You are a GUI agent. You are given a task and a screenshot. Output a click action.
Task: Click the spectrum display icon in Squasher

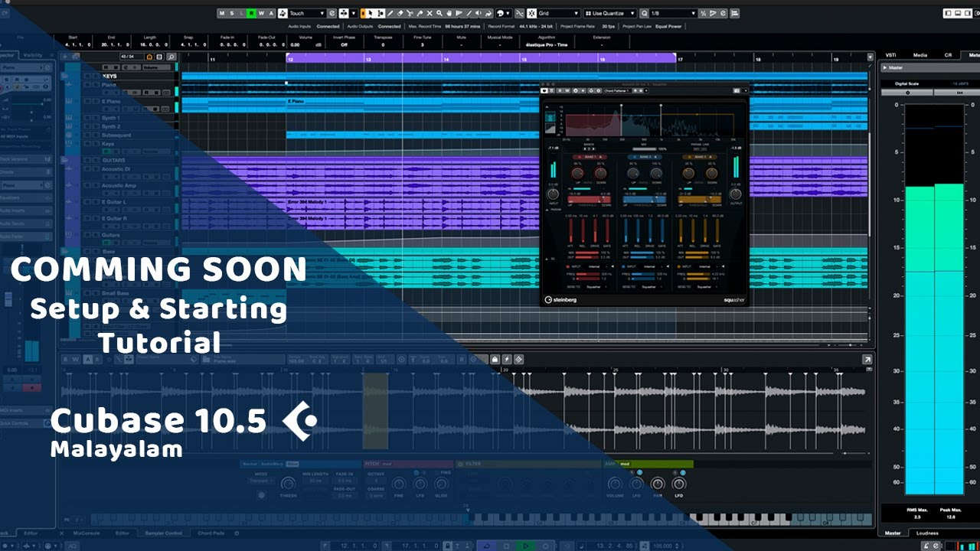coord(550,117)
